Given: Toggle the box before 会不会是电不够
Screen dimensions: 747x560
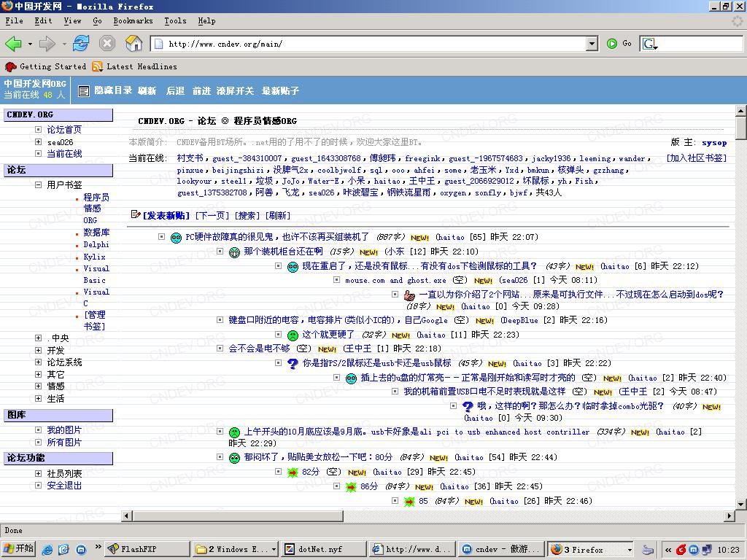Looking at the screenshot, I should [x=220, y=348].
